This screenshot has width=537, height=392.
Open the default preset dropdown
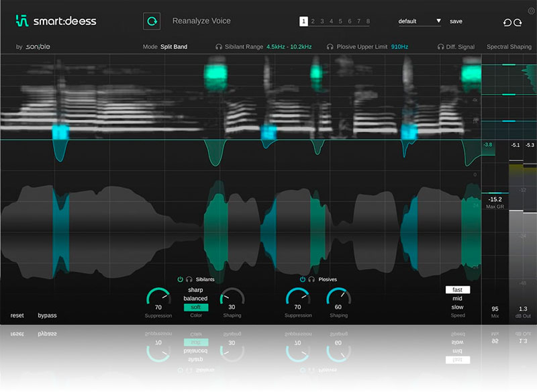420,21
